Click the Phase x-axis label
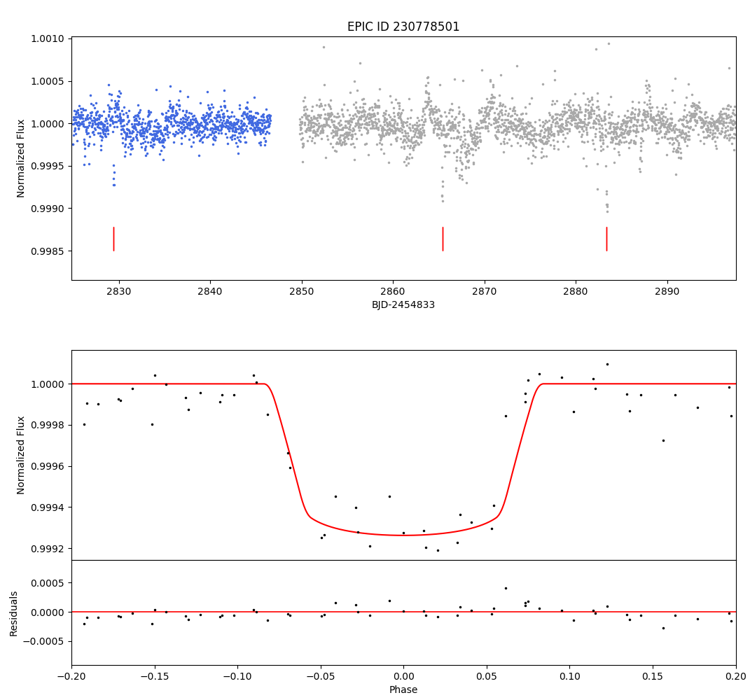Viewport: 750px width, 700px height. [x=403, y=689]
